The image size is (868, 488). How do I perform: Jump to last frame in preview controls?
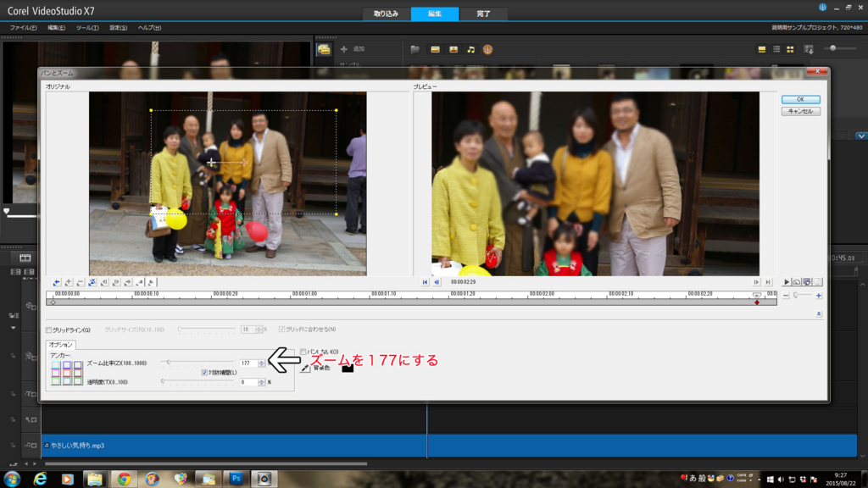(768, 282)
